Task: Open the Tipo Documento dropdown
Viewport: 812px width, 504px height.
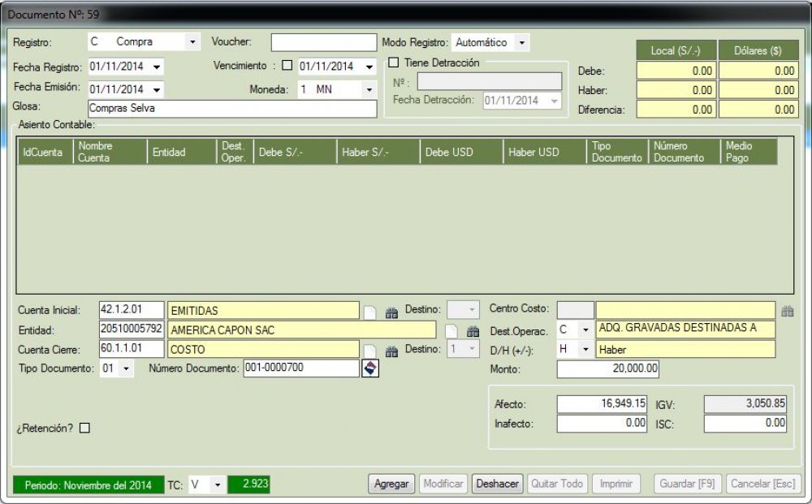Action: [126, 369]
